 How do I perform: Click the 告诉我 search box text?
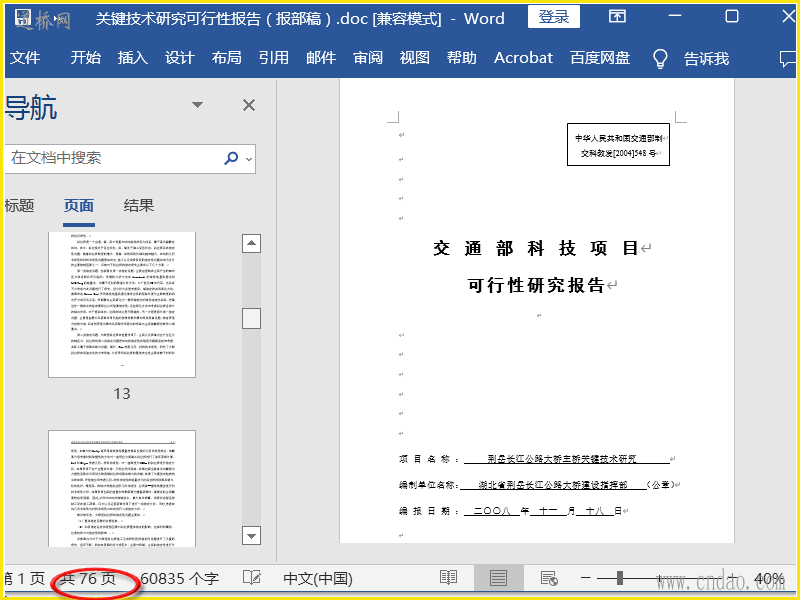[706, 59]
